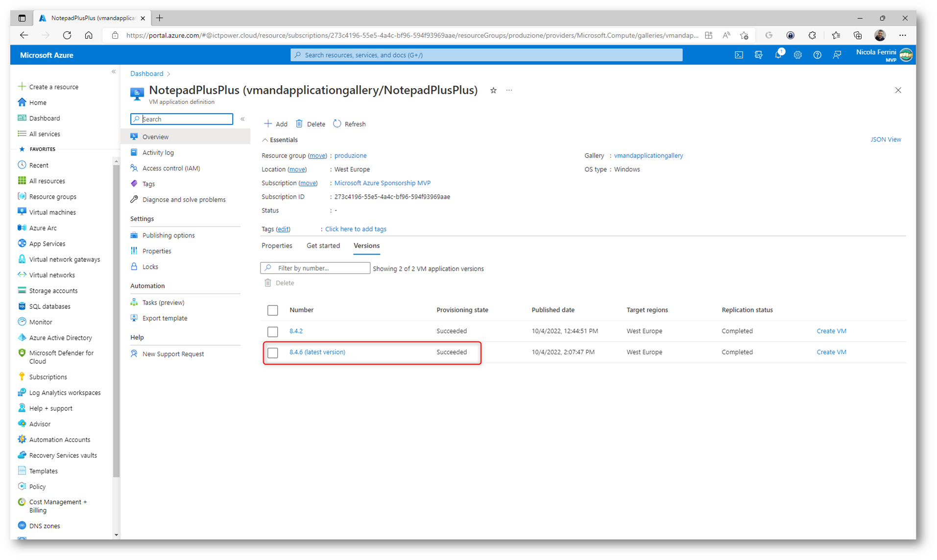The height and width of the screenshot is (560, 937).
Task: Collapse the Essentials section
Action: (280, 140)
